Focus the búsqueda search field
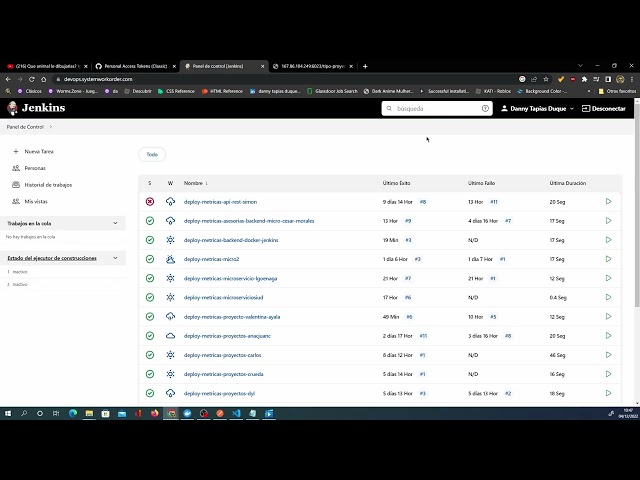This screenshot has height=480, width=640. tap(437, 109)
